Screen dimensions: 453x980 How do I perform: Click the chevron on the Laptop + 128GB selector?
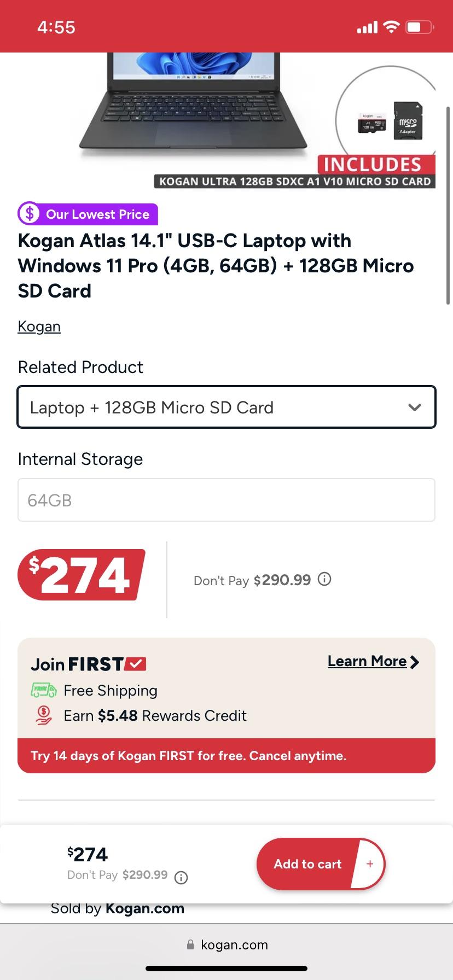[414, 407]
